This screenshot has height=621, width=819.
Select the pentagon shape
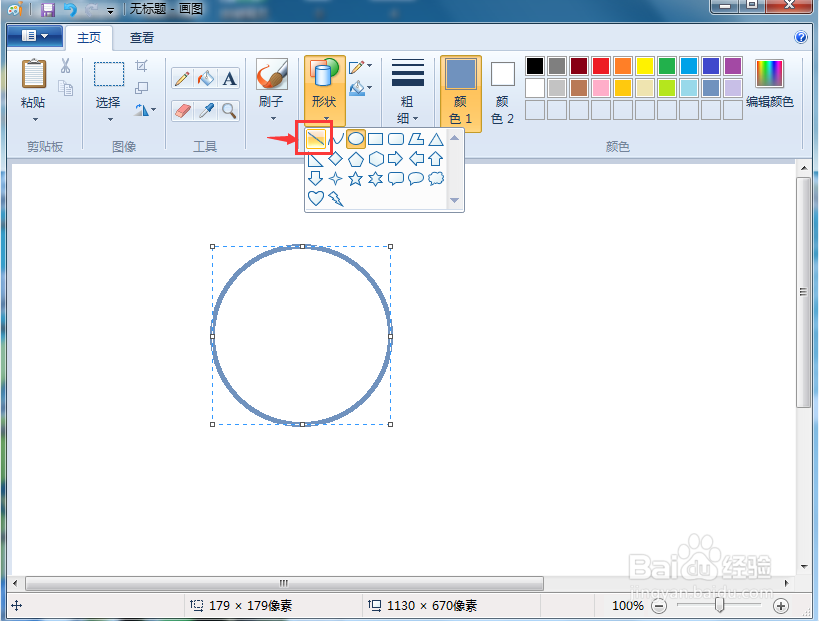pos(356,159)
